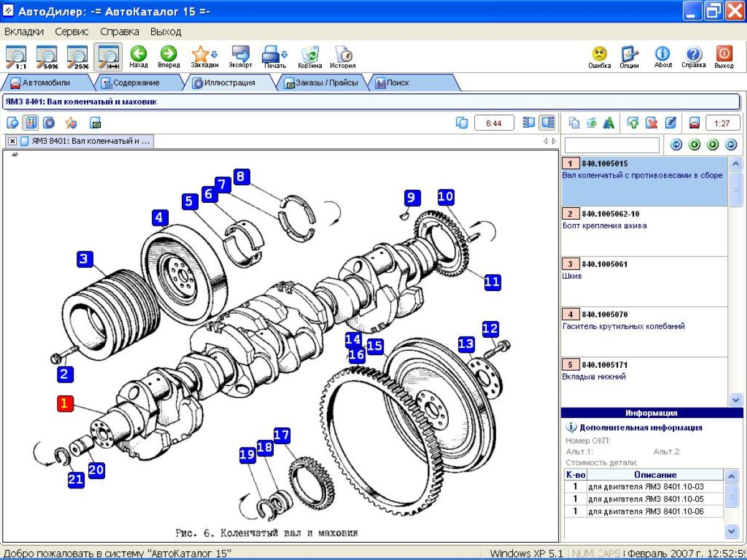Open the Справка menu in menu bar

click(x=120, y=31)
